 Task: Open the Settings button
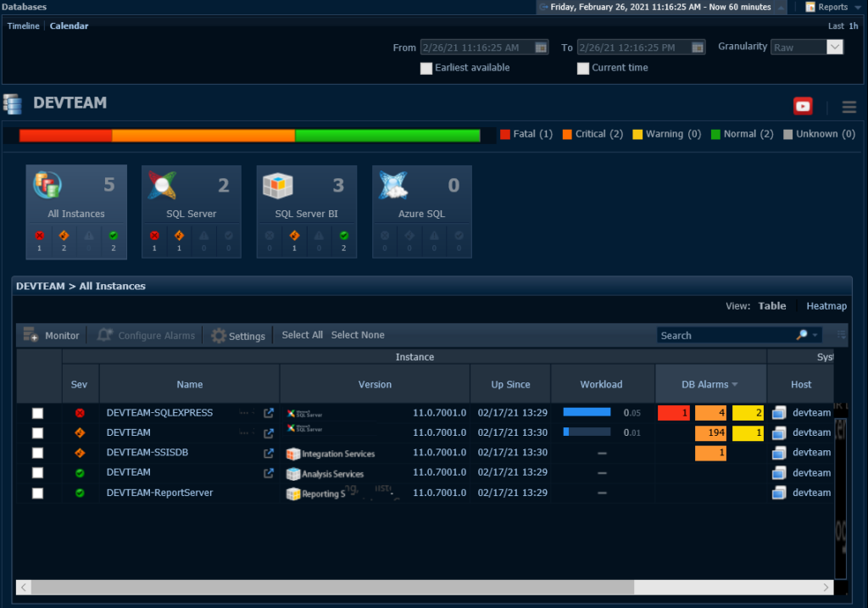pyautogui.click(x=238, y=336)
